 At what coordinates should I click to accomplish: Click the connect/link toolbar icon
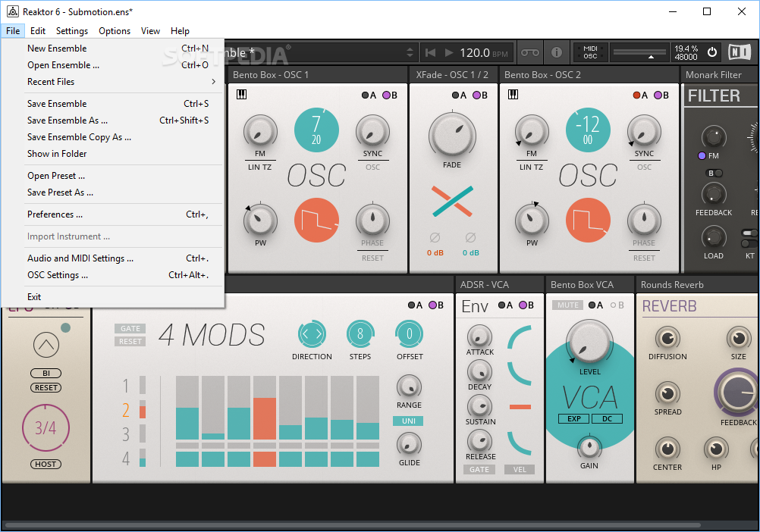(x=529, y=52)
